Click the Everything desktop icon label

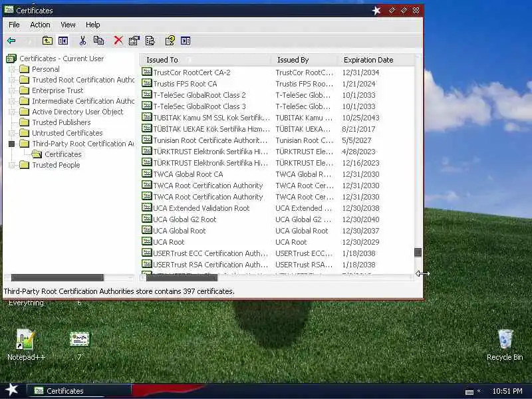coord(26,303)
